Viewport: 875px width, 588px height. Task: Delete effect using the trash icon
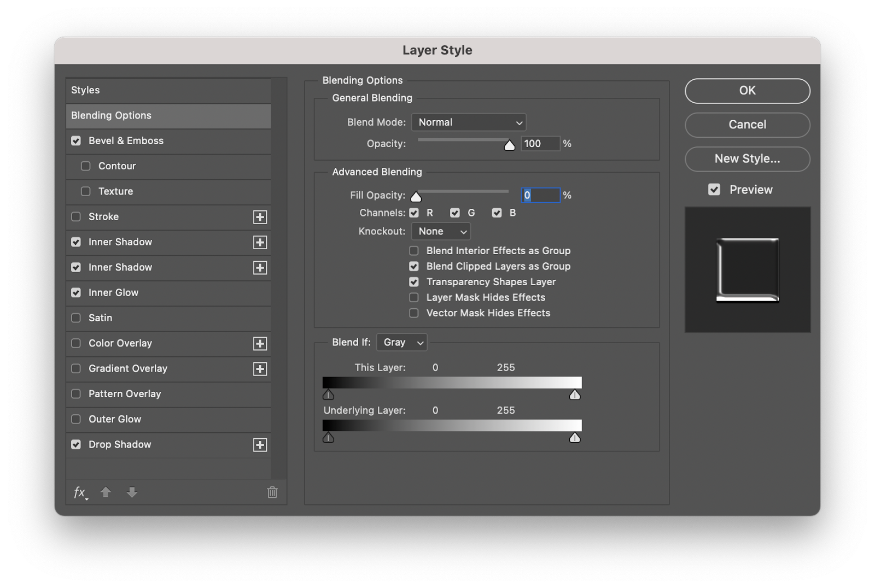coord(272,492)
